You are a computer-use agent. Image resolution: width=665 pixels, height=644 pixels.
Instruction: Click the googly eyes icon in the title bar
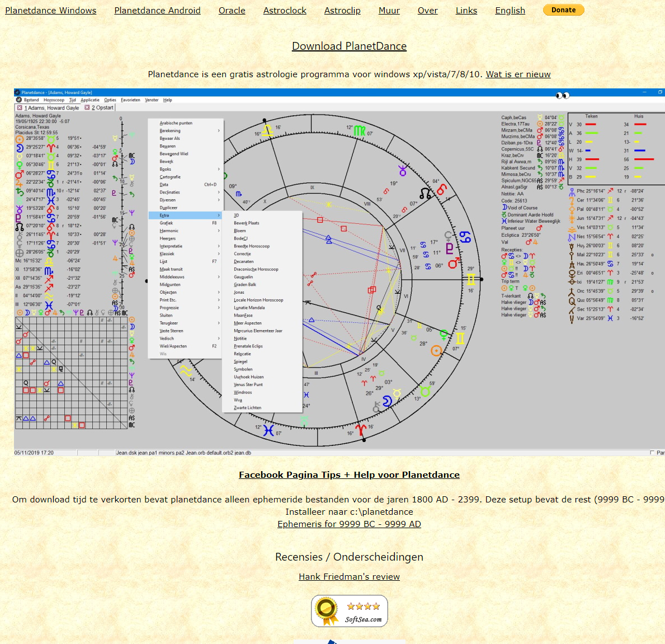pos(562,96)
